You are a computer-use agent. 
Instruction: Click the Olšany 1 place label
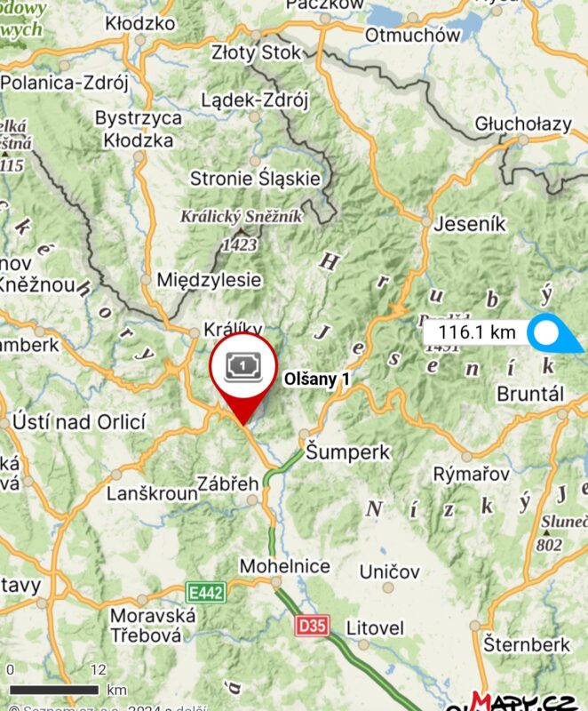[316, 379]
